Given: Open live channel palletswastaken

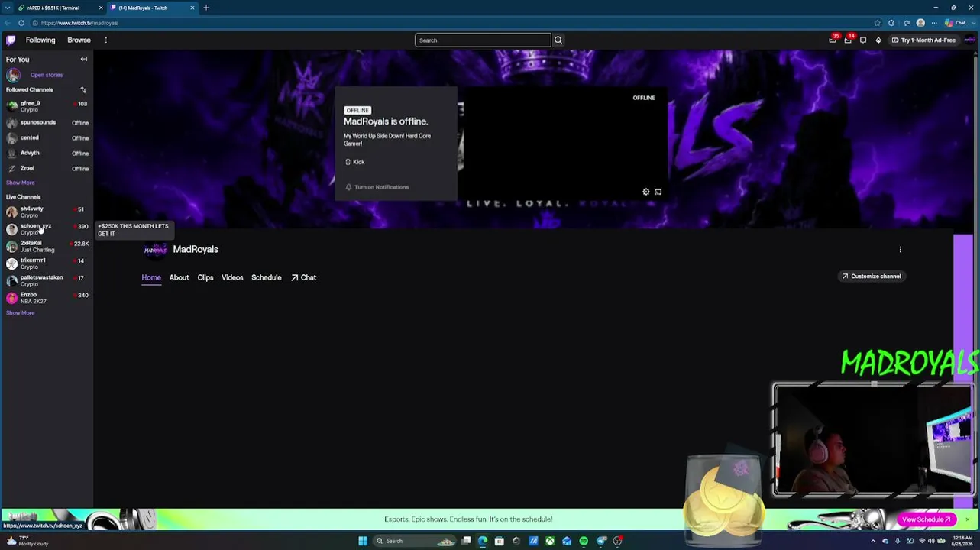Looking at the screenshot, I should [x=47, y=280].
